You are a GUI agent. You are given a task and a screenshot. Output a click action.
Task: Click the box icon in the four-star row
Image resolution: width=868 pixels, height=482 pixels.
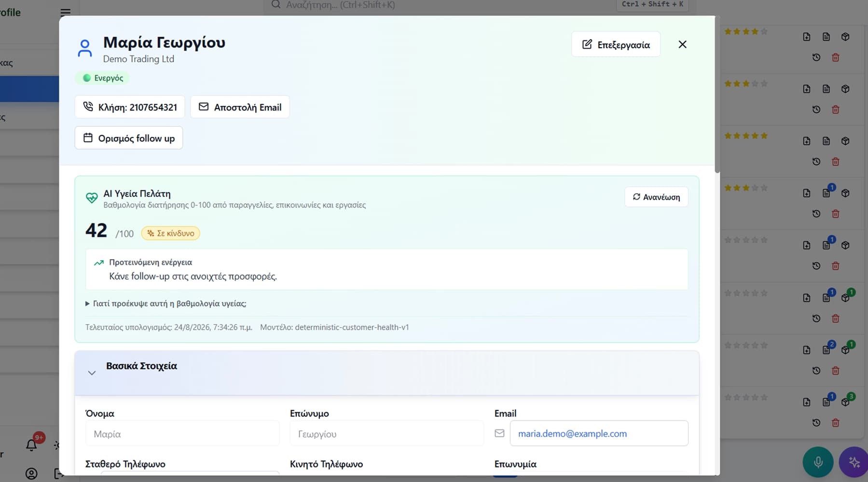coord(845,37)
